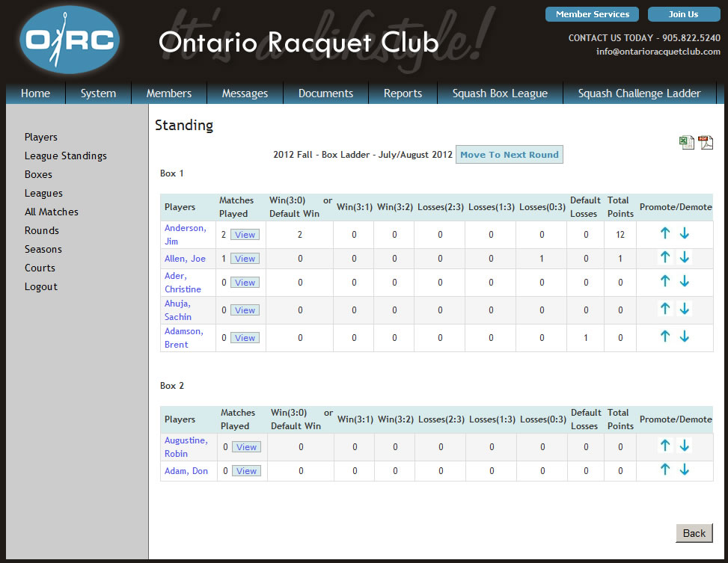View matches for Augustine, Robin
Image resolution: width=728 pixels, height=563 pixels.
pos(246,447)
